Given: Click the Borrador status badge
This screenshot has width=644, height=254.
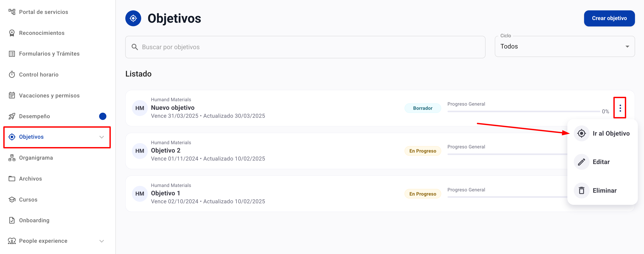Looking at the screenshot, I should click(x=422, y=108).
